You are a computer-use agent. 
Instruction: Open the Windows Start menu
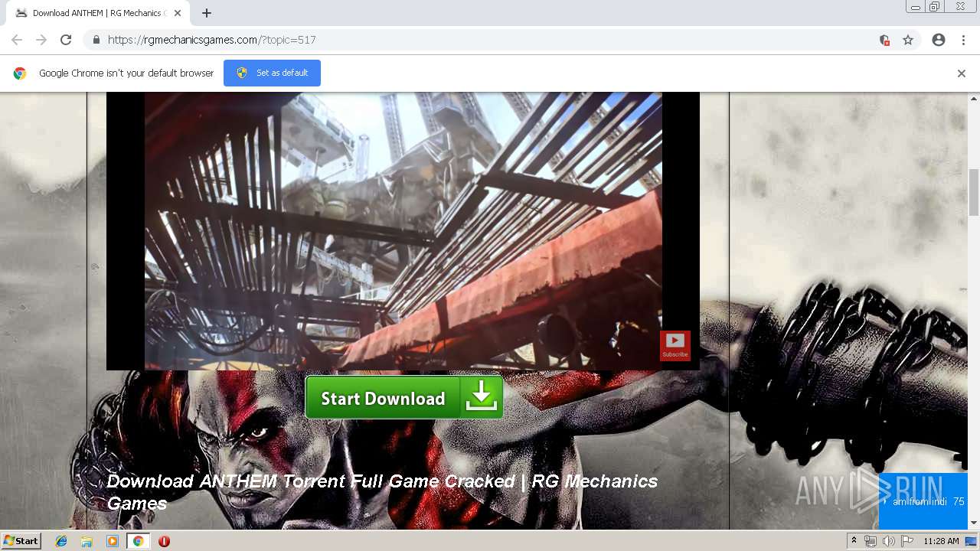coord(21,540)
